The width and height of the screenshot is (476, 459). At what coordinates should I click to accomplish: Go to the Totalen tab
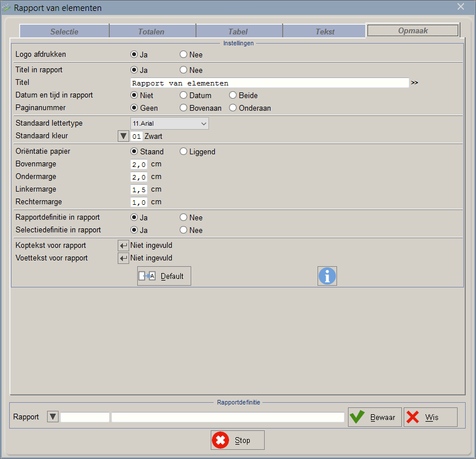[152, 32]
